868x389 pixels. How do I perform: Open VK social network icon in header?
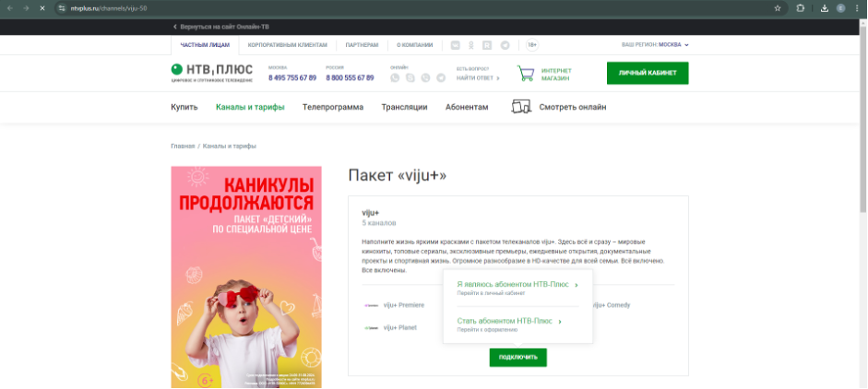pyautogui.click(x=456, y=45)
